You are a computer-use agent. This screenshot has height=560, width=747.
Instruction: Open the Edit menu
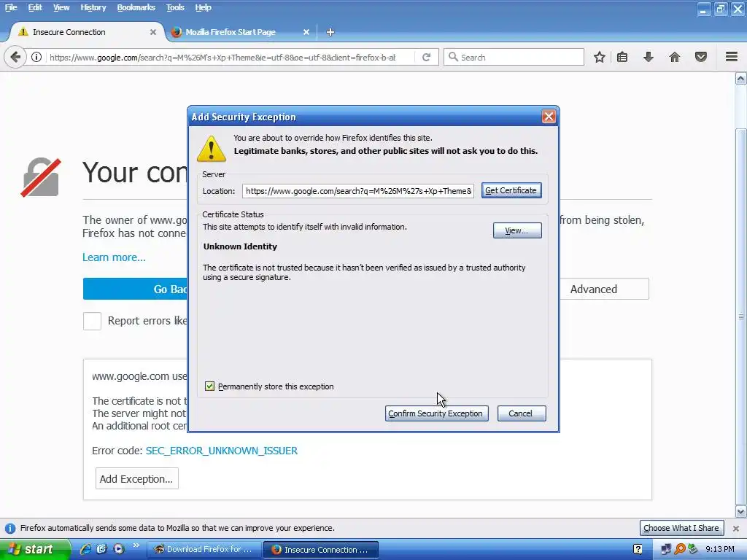(x=35, y=7)
